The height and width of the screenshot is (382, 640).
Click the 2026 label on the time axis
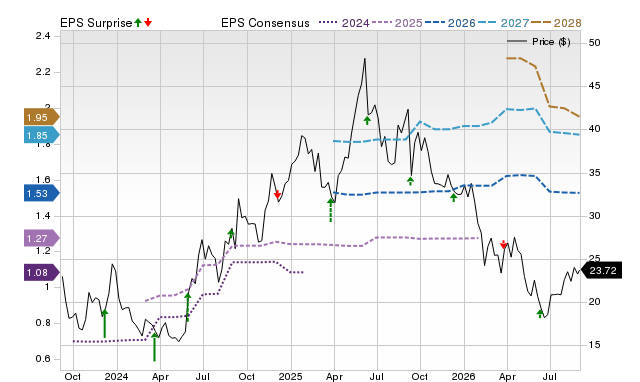464,376
